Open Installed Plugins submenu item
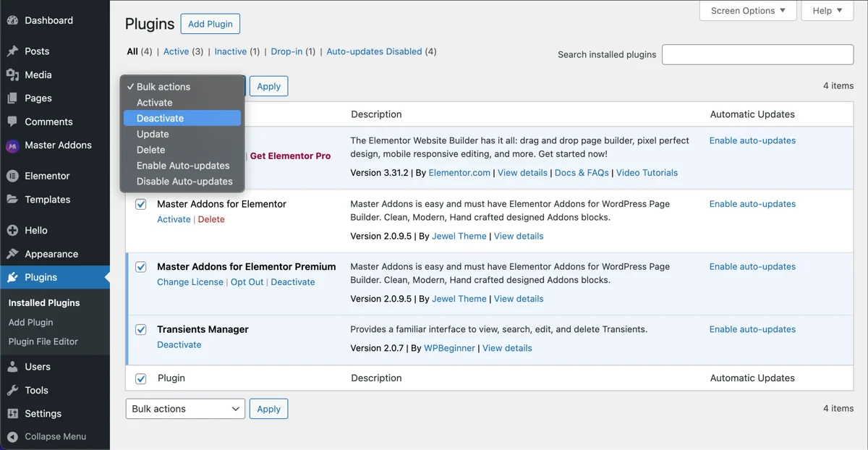The width and height of the screenshot is (868, 450). click(44, 303)
